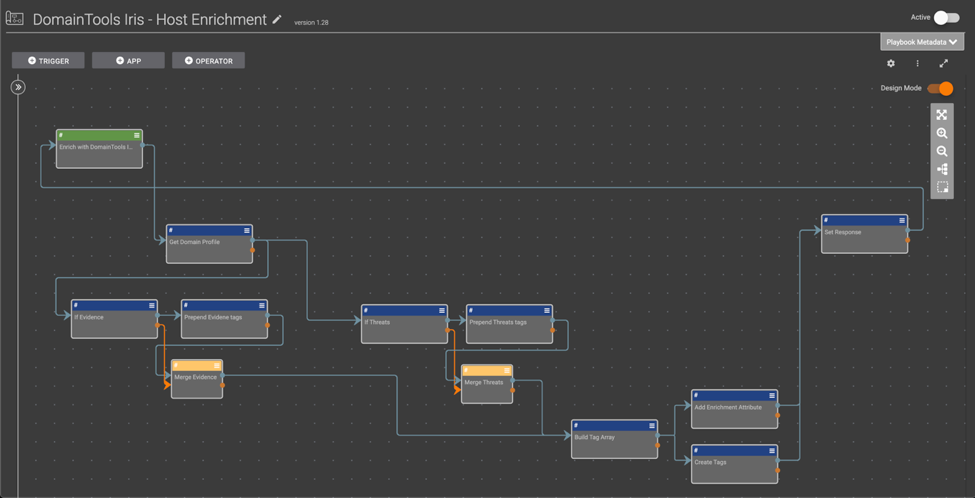Expand the Playbook Metadata dropdown
This screenshot has width=975, height=498.
point(922,42)
